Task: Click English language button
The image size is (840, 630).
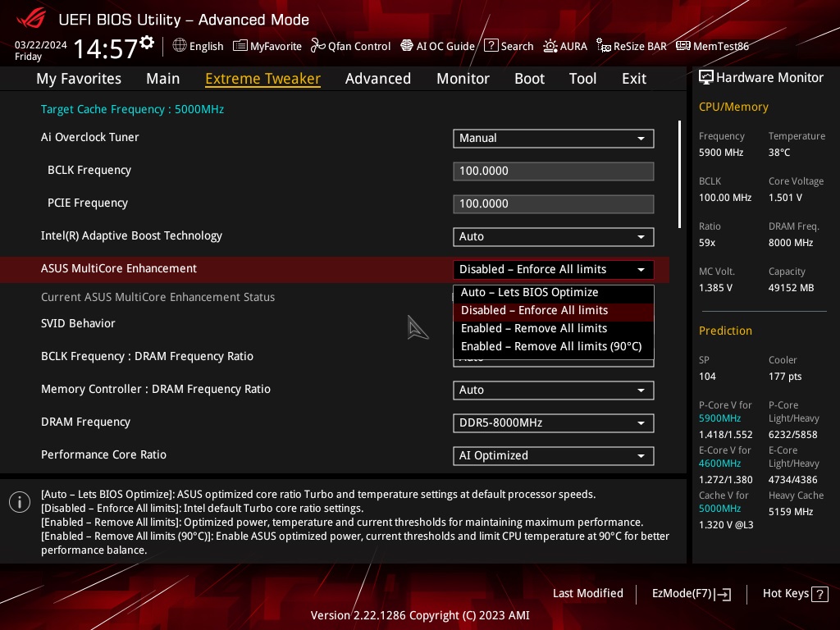Action: (198, 46)
